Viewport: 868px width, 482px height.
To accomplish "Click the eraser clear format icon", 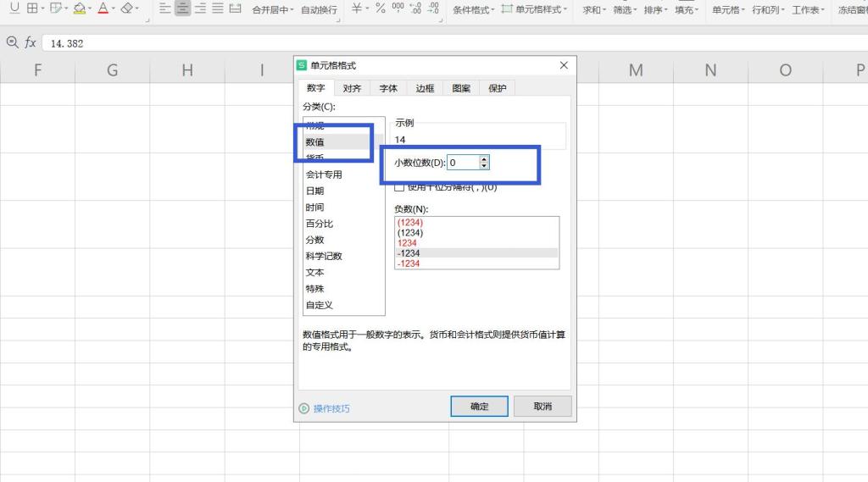I will tap(126, 8).
